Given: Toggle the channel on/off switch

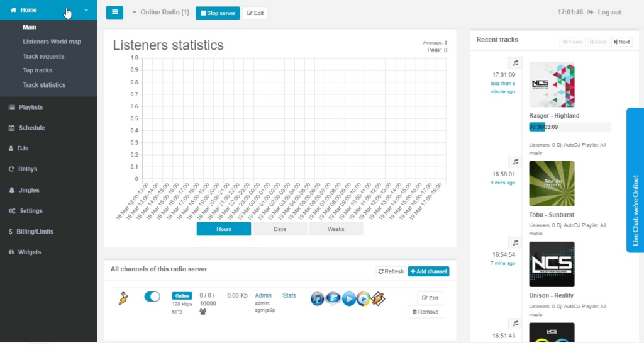Looking at the screenshot, I should click(152, 297).
